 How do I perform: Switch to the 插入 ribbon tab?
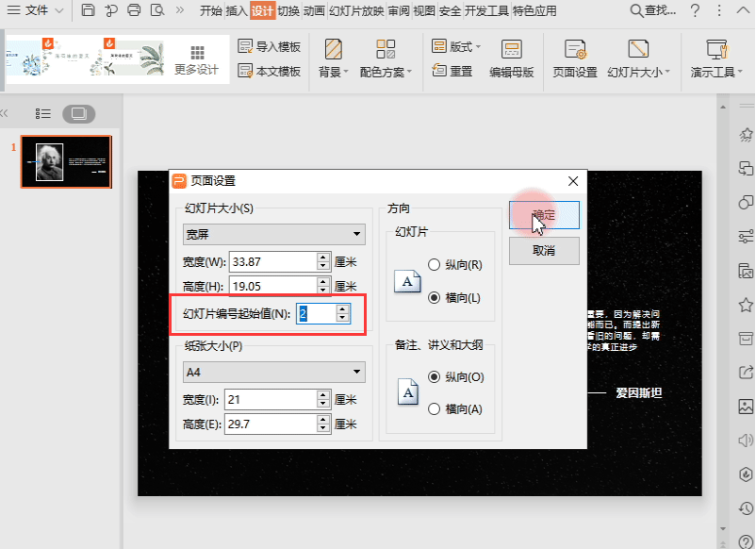pyautogui.click(x=237, y=11)
